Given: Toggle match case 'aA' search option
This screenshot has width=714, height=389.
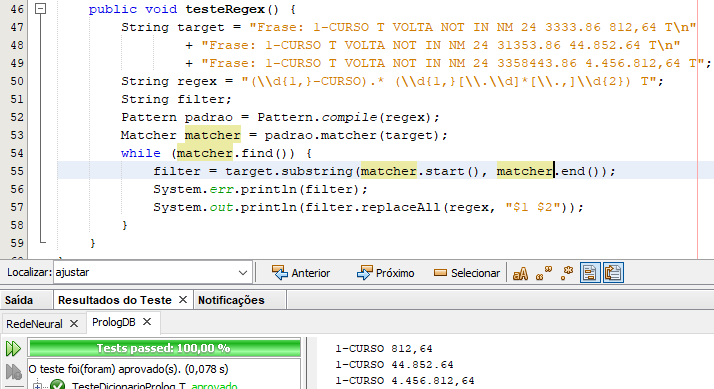Looking at the screenshot, I should click(520, 273).
